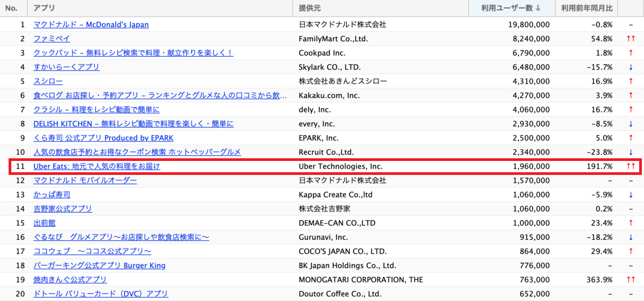Click the Kakaku.com, Inc. provider cell

[x=329, y=96]
